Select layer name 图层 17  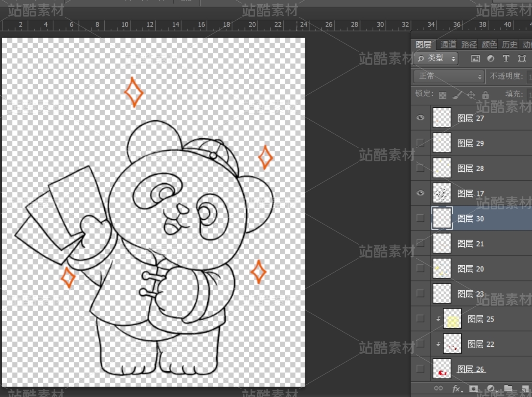point(471,193)
